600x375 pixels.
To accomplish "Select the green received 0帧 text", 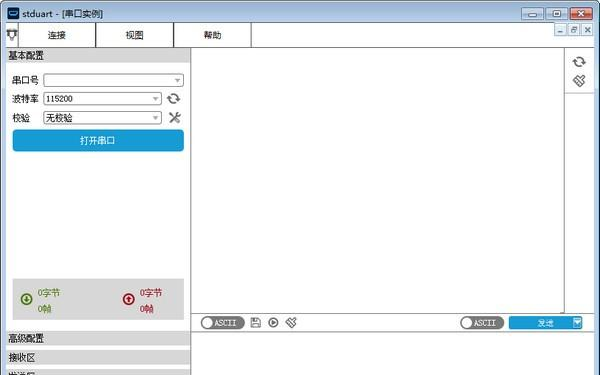I will tap(44, 309).
